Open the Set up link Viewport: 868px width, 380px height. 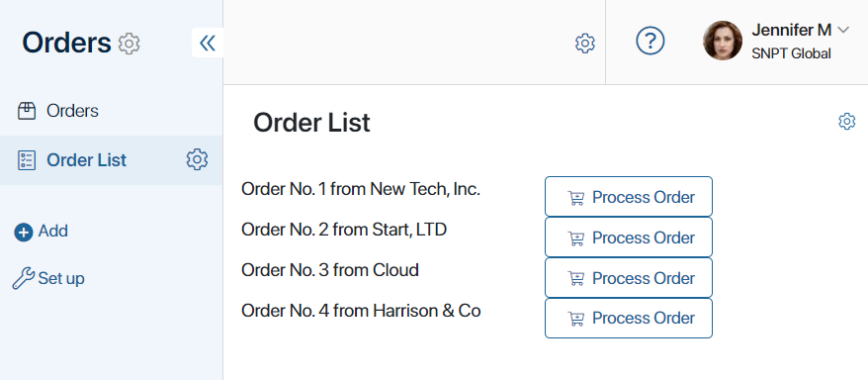click(x=61, y=278)
